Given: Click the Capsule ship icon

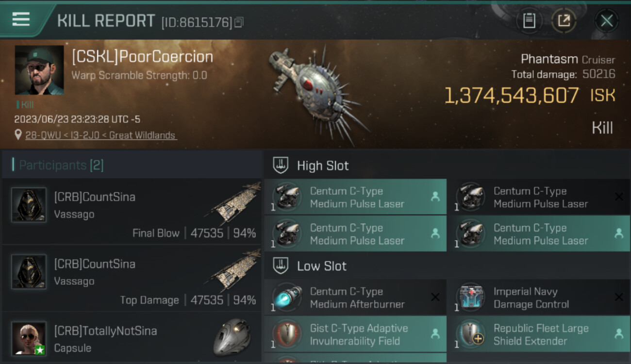Looking at the screenshot, I should pyautogui.click(x=232, y=337).
